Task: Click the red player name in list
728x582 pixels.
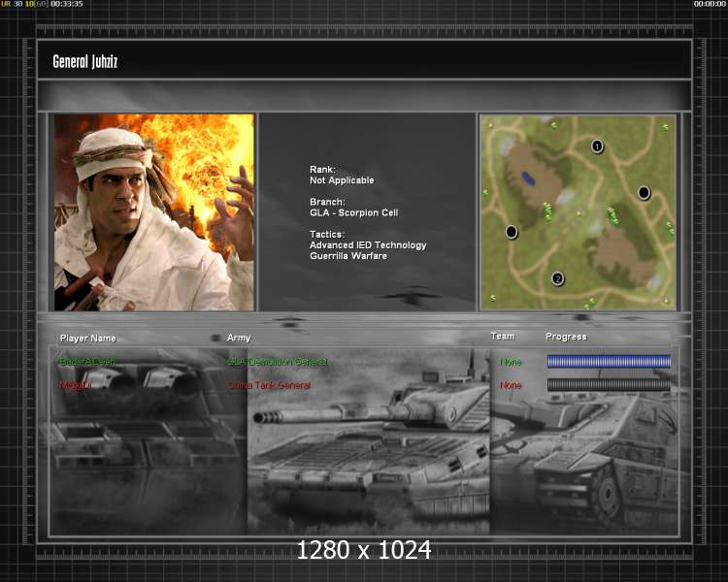Action: coord(75,385)
